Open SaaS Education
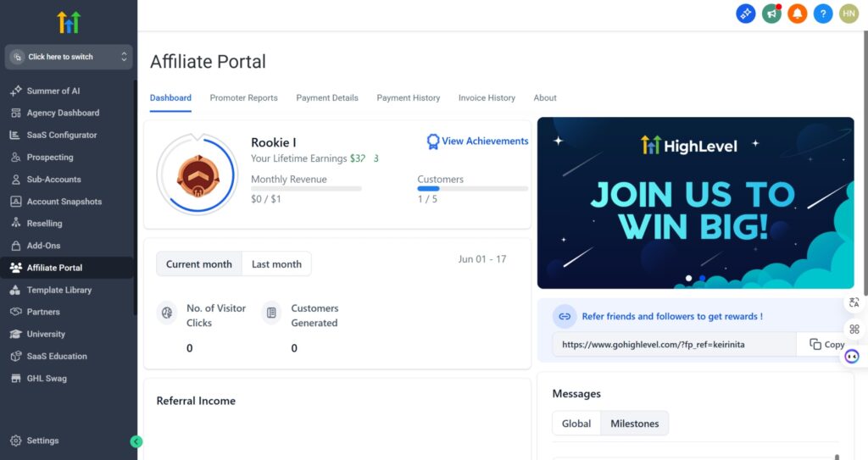The width and height of the screenshot is (868, 460). tap(57, 357)
